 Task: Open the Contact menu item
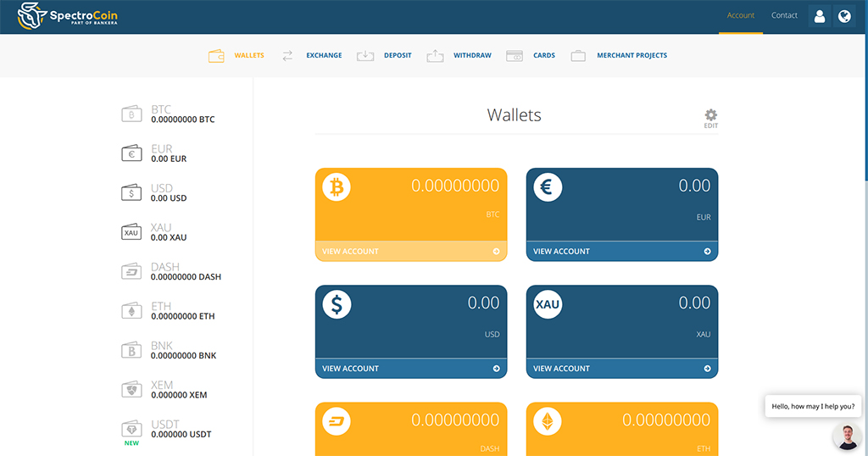tap(784, 15)
